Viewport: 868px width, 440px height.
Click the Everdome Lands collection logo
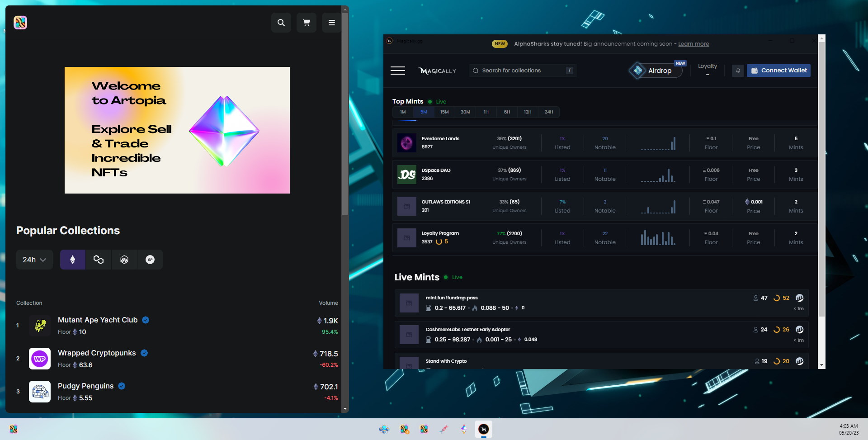click(406, 143)
